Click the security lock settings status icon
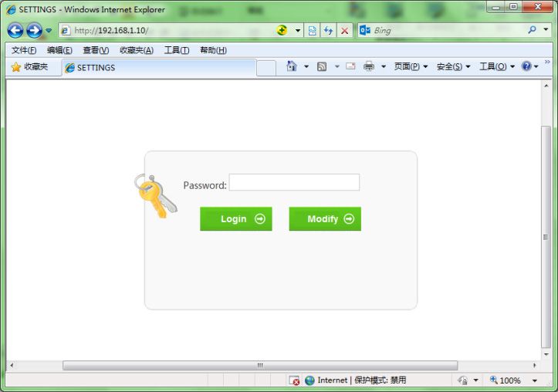Viewport: 558px width, 392px height. click(x=462, y=380)
